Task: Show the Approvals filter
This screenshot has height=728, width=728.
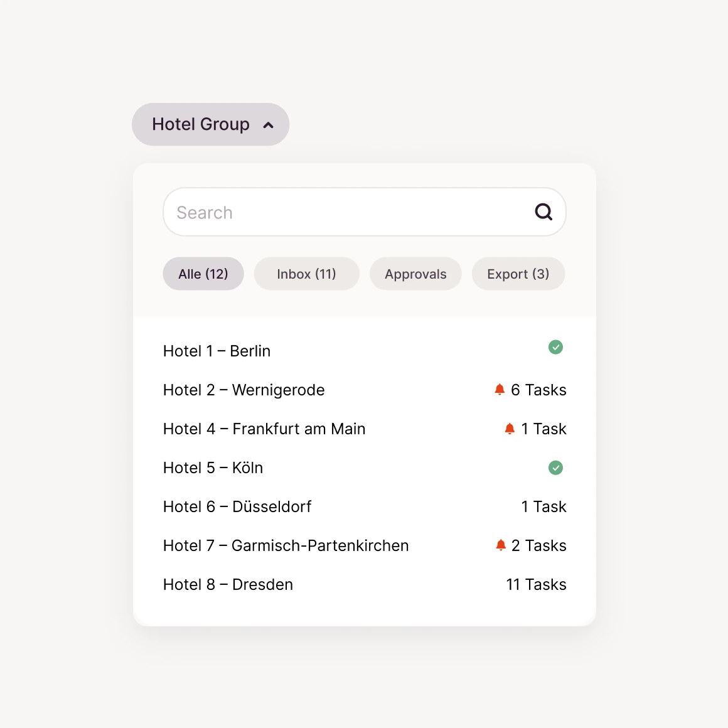Action: click(x=415, y=274)
